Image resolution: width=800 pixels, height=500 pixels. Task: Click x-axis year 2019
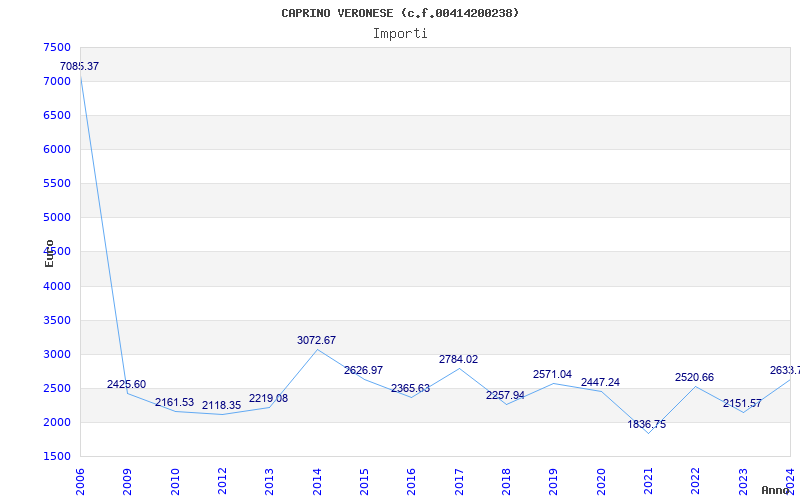(x=554, y=482)
